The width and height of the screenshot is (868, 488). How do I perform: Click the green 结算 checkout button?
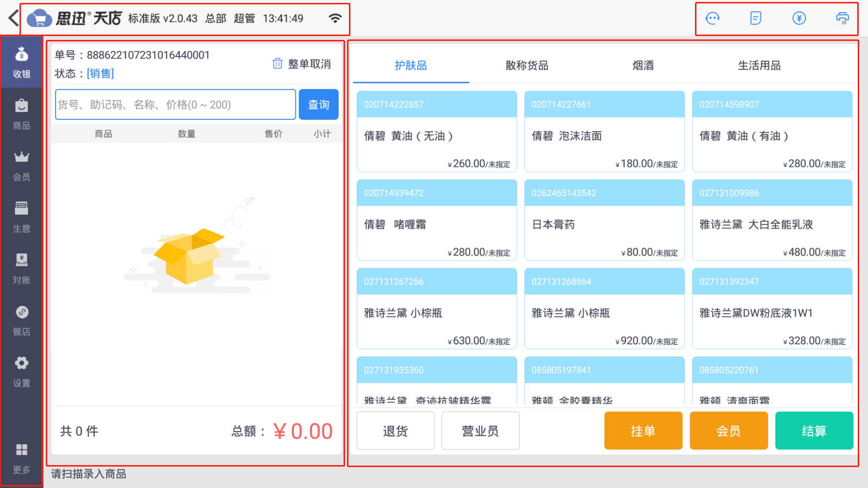pos(814,431)
